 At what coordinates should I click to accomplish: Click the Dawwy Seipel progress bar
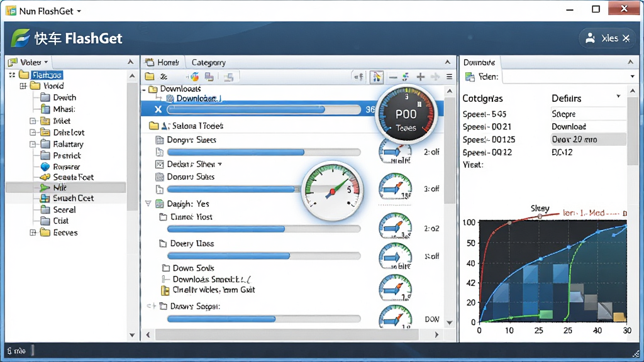(264, 319)
